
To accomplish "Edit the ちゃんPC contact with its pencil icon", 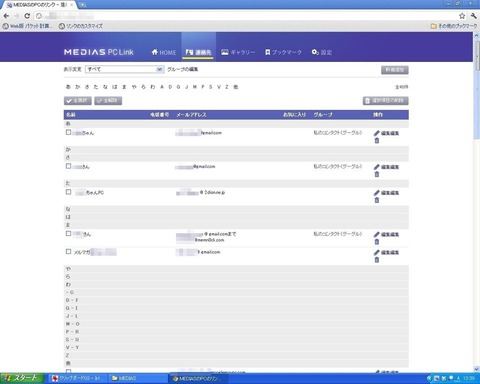I will (x=377, y=193).
